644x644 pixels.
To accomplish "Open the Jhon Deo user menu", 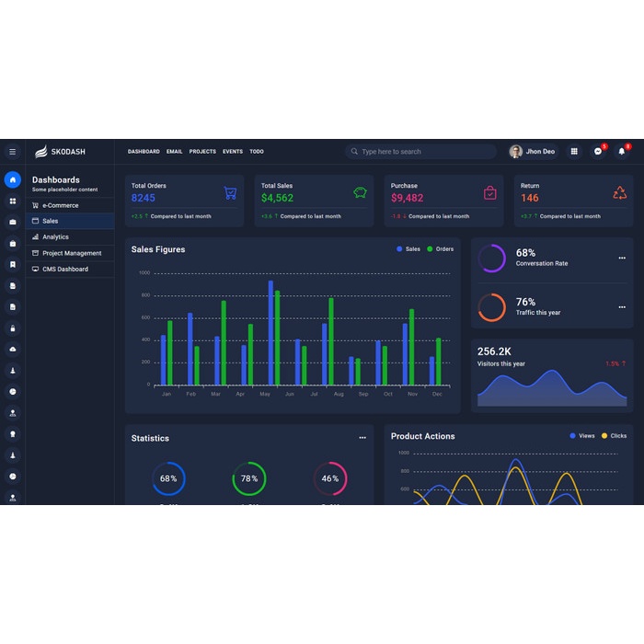I will pyautogui.click(x=533, y=152).
